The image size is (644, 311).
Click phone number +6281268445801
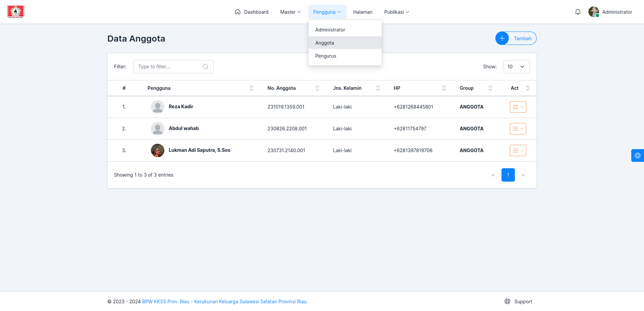click(413, 107)
